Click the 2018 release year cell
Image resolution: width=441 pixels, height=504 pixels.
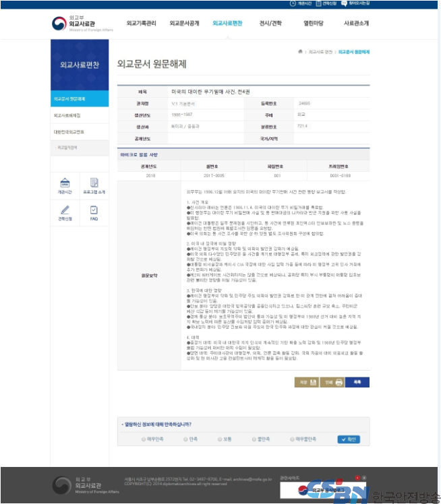(x=150, y=176)
